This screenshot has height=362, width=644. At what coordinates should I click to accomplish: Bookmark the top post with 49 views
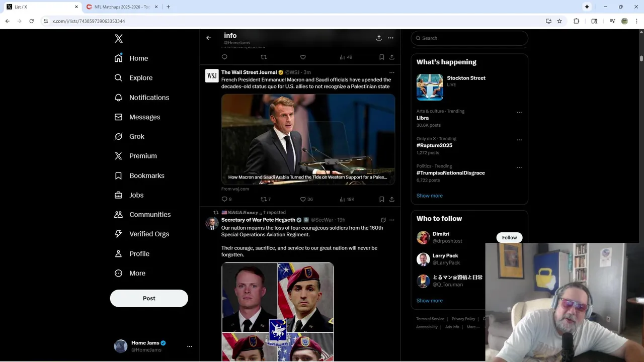pos(381,57)
